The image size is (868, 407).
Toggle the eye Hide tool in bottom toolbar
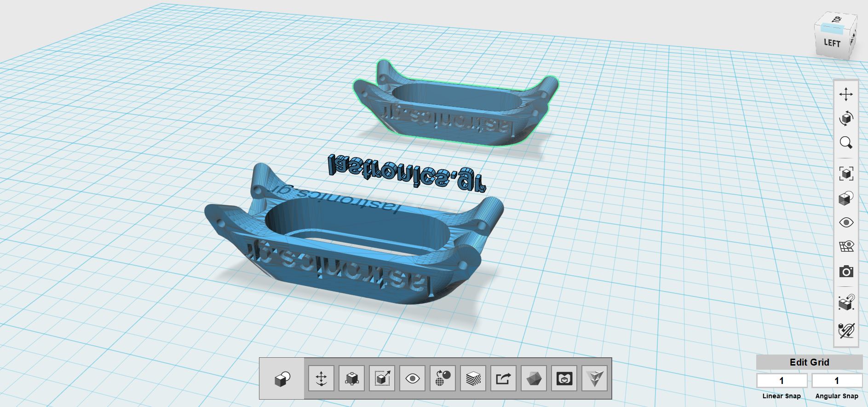click(x=412, y=378)
